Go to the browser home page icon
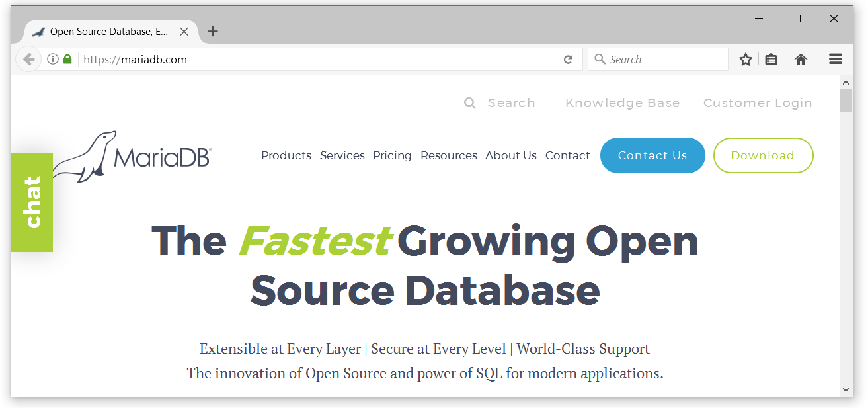 point(801,60)
